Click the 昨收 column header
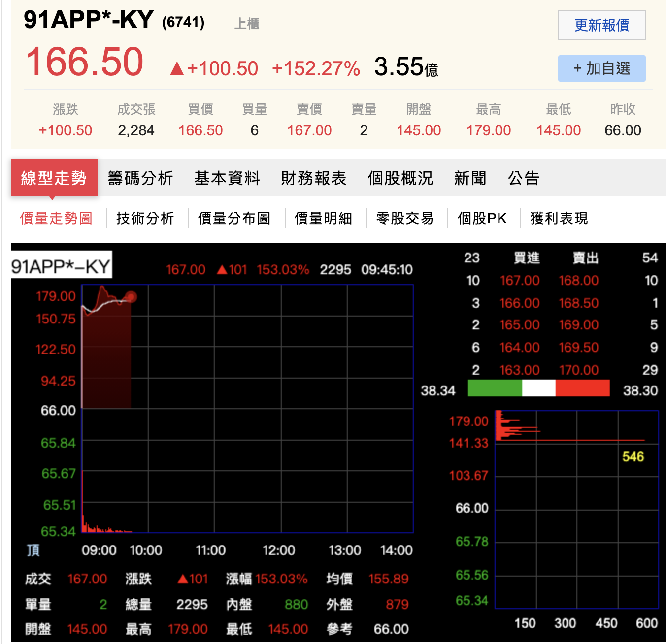The height and width of the screenshot is (644, 666). [x=623, y=109]
